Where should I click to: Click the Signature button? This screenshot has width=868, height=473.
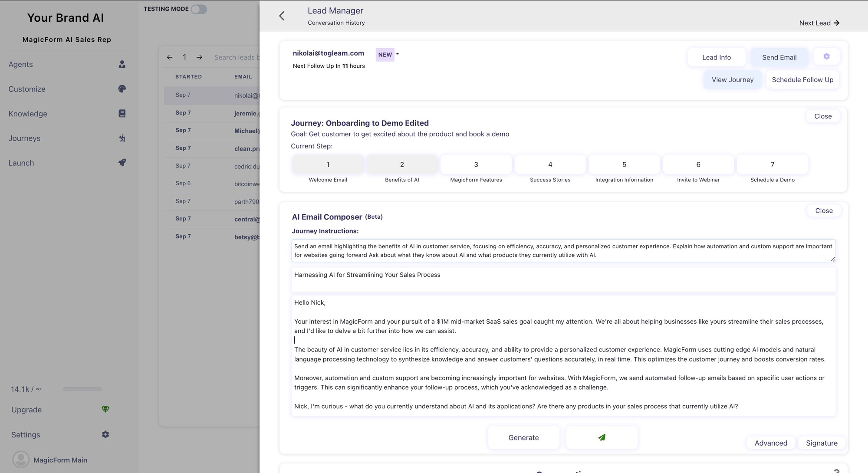(822, 443)
